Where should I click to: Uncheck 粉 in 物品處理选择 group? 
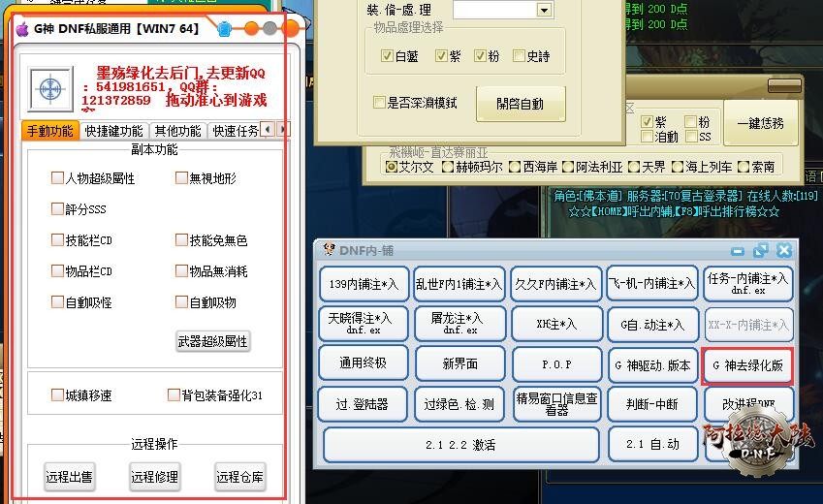(480, 55)
